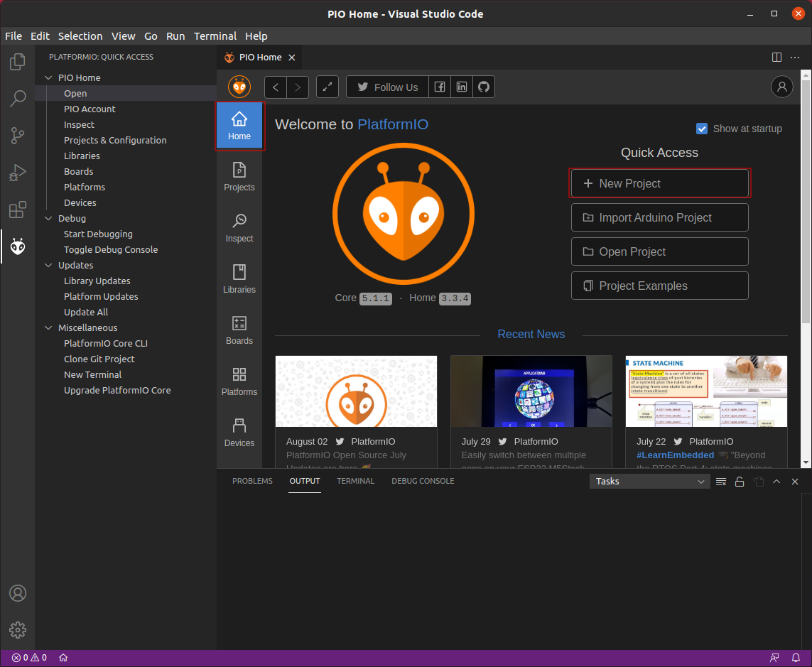The width and height of the screenshot is (812, 667).
Task: Click the PlatformIO logo in PIO Home toolbar
Action: [x=239, y=87]
